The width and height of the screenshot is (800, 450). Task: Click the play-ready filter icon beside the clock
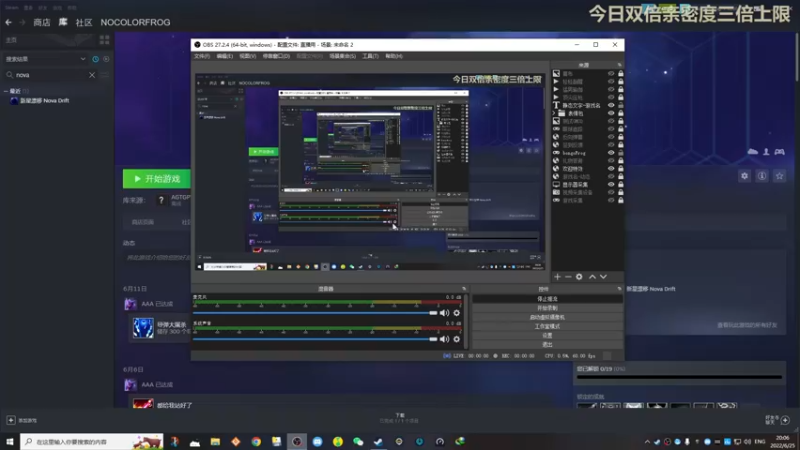point(106,59)
